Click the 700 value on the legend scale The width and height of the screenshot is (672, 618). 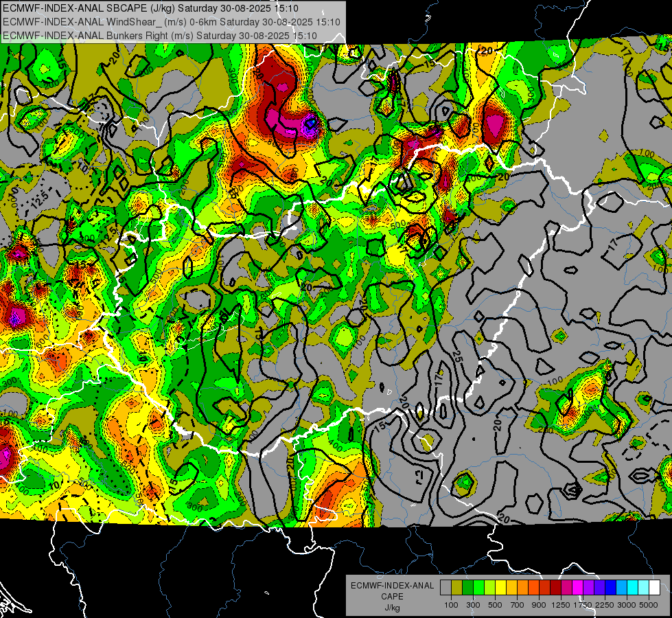(518, 605)
